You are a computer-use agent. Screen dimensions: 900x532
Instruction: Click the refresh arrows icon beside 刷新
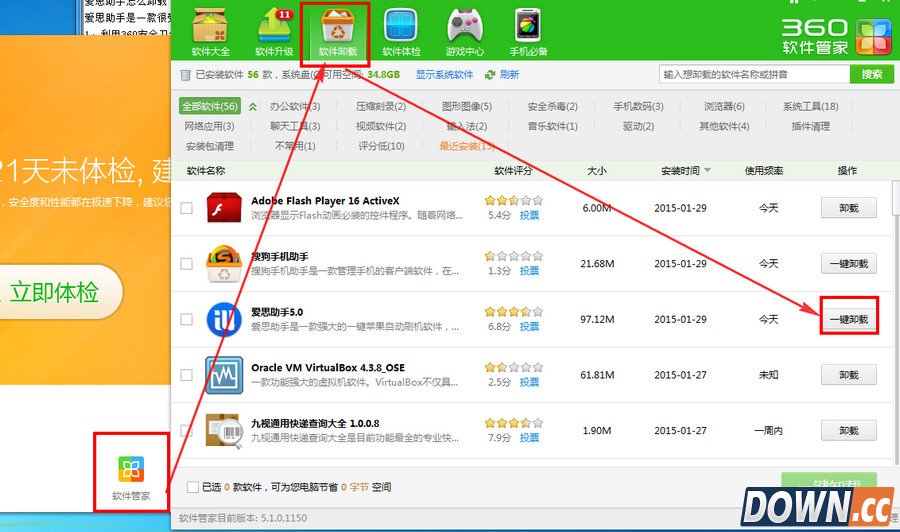pos(490,75)
